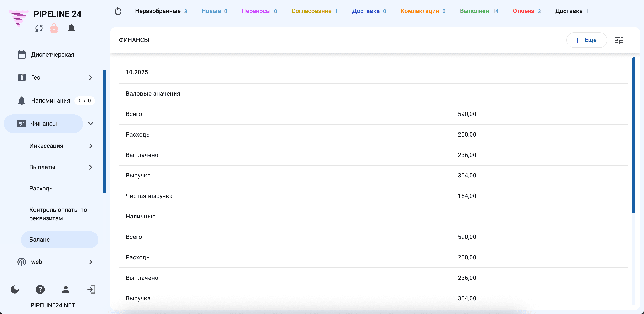Toggle dark mode with the moon icon
The width and height of the screenshot is (644, 314).
tap(15, 289)
